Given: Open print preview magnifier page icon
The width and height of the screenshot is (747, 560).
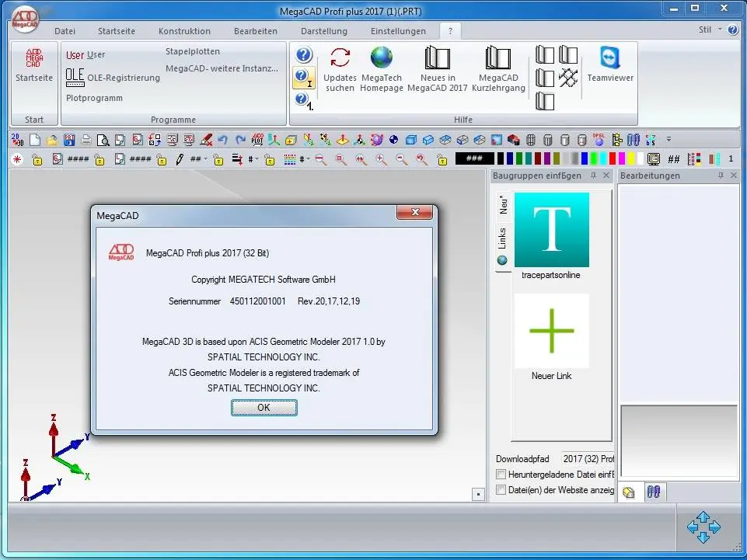Looking at the screenshot, I should click(103, 140).
